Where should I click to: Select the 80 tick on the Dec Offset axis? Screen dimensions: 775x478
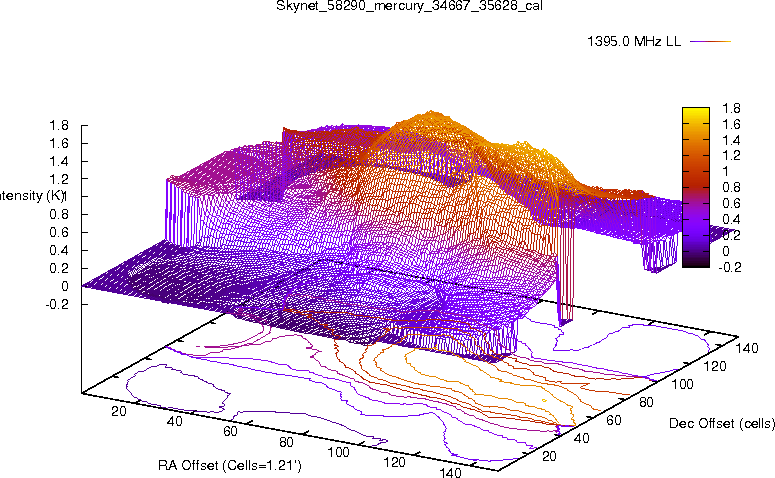pyautogui.click(x=646, y=402)
